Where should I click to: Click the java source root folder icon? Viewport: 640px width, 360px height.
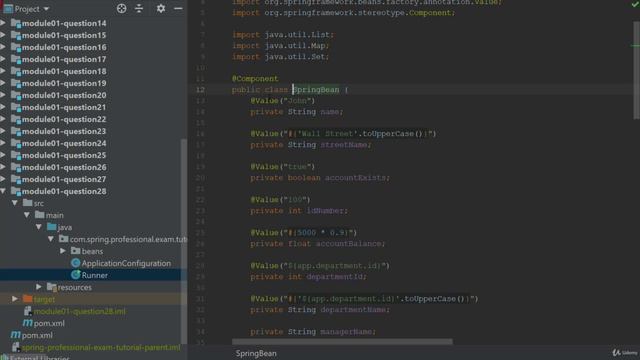[51, 227]
